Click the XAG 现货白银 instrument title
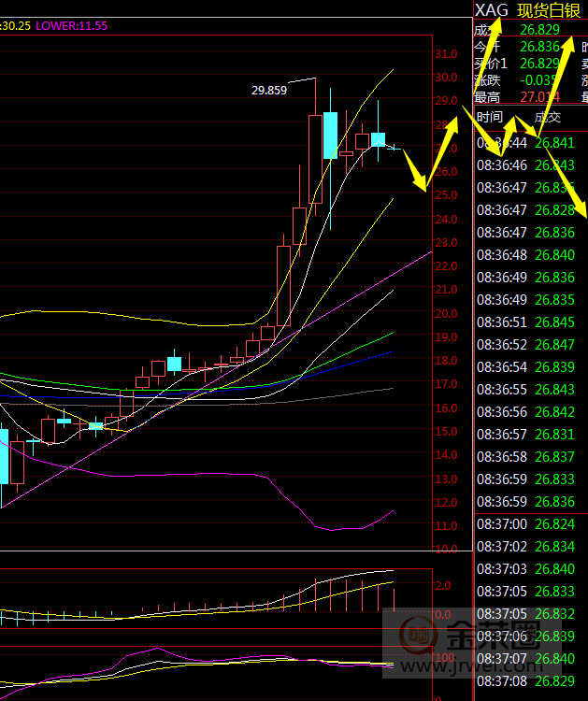Screen dimensions: 588x701 pyautogui.click(x=527, y=10)
